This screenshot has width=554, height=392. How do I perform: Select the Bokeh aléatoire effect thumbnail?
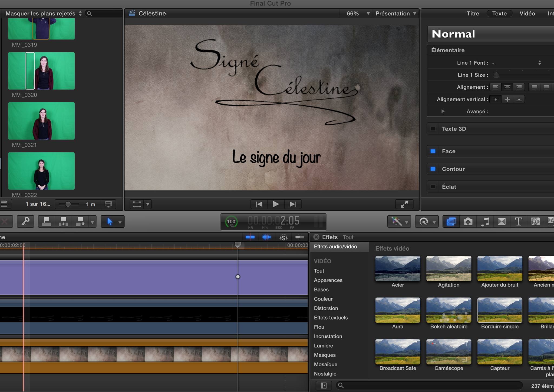tap(449, 310)
